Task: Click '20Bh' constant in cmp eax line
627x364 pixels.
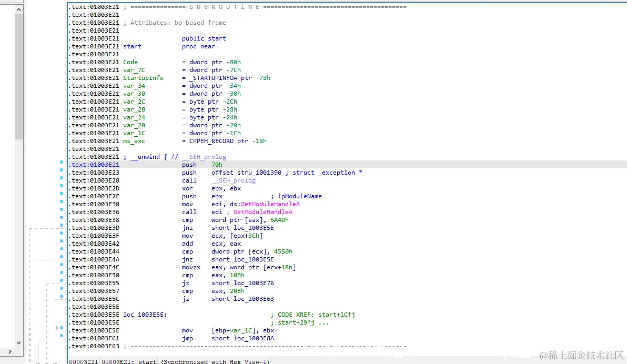Action: (x=237, y=291)
